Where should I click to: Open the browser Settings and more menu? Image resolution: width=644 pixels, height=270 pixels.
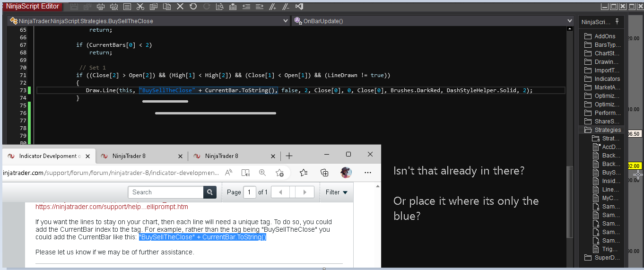point(368,173)
